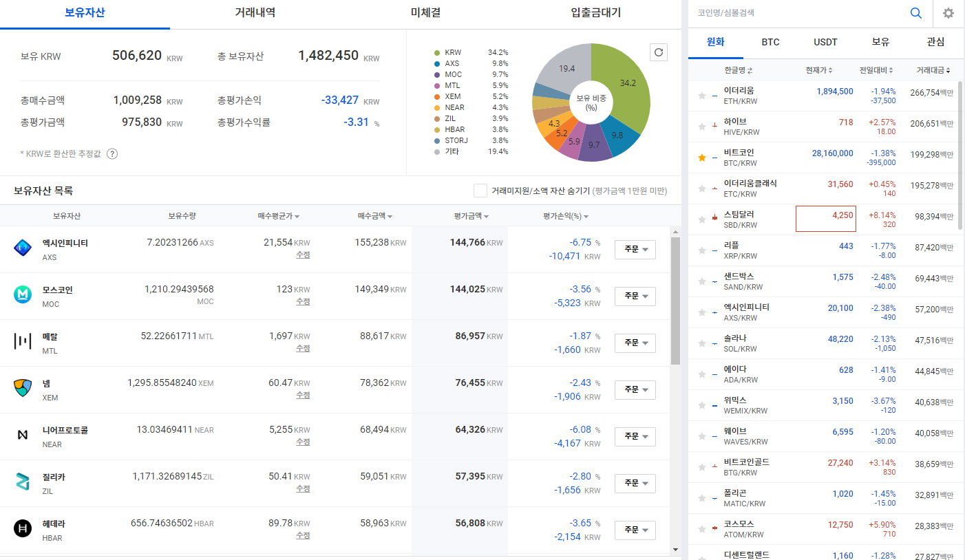
Task: Click the search magnifier icon
Action: 915,13
